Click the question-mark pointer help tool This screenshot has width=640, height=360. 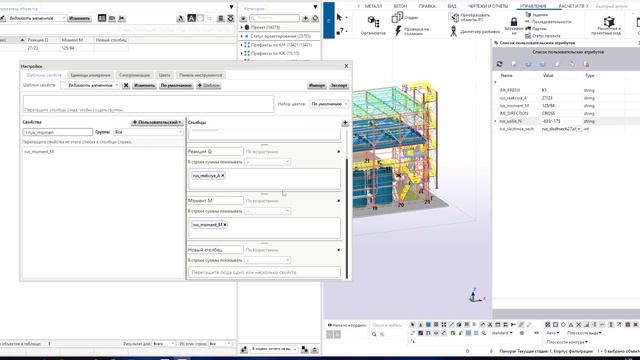pyautogui.click(x=340, y=31)
